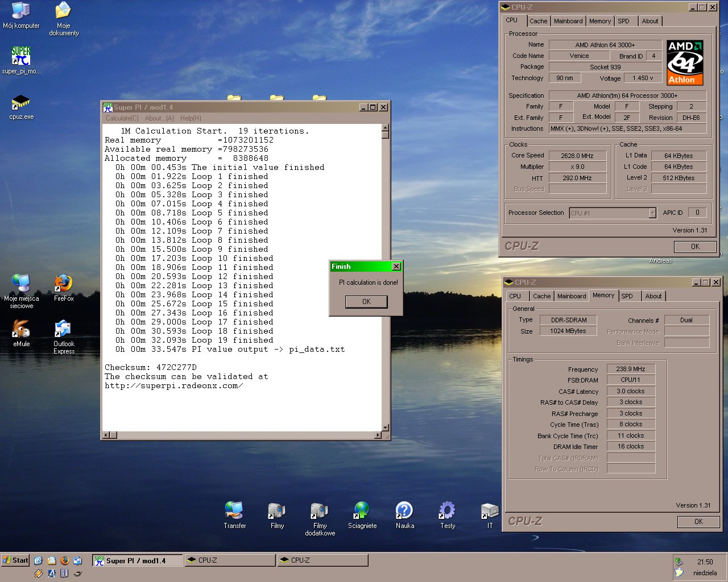
Task: Click the orange lightning quick launch icon
Action: (x=39, y=573)
